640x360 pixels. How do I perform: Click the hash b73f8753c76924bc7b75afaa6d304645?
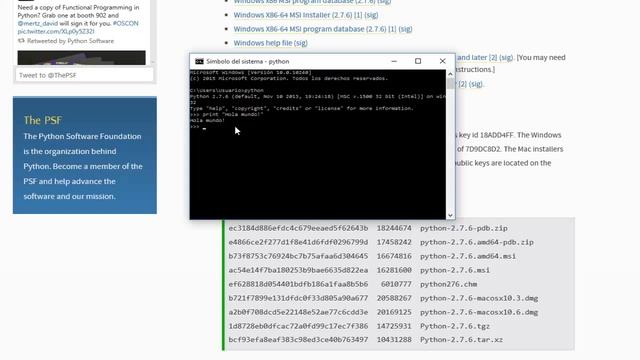tap(298, 256)
